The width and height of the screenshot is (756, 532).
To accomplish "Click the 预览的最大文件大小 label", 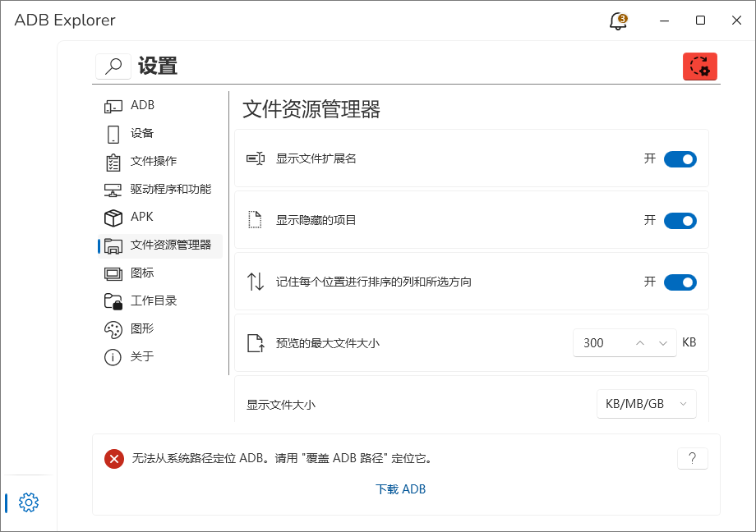I will pos(327,343).
